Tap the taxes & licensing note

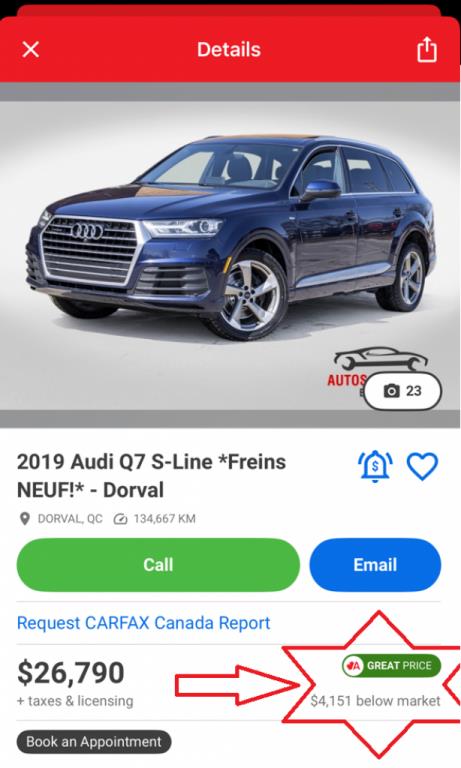pyautogui.click(x=75, y=701)
